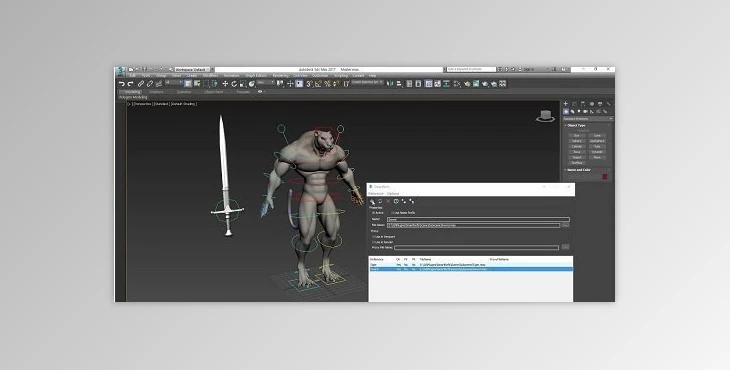Open the Schematic View icon
This screenshot has height=370, width=730.
coord(446,84)
